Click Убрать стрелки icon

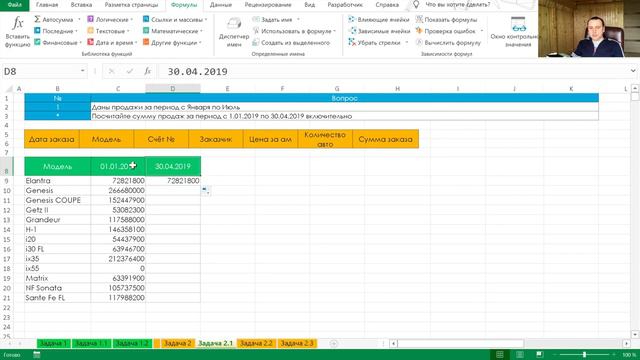click(352, 42)
